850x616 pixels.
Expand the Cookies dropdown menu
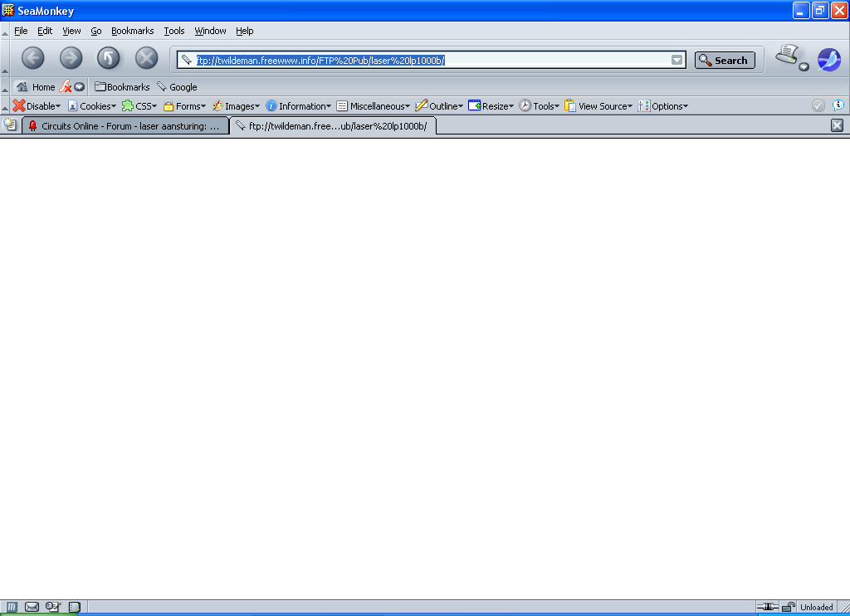(94, 106)
